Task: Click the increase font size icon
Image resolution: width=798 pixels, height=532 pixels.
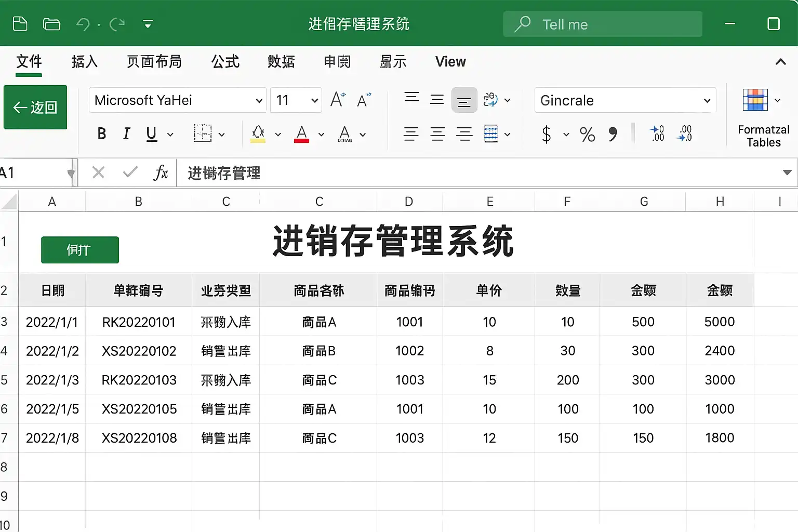Action: tap(338, 100)
